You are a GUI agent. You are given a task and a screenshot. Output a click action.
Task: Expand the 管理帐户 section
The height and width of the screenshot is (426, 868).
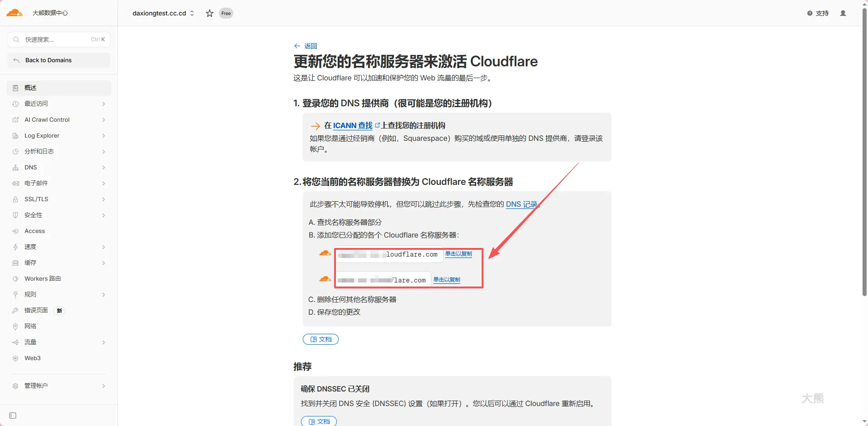tap(103, 386)
